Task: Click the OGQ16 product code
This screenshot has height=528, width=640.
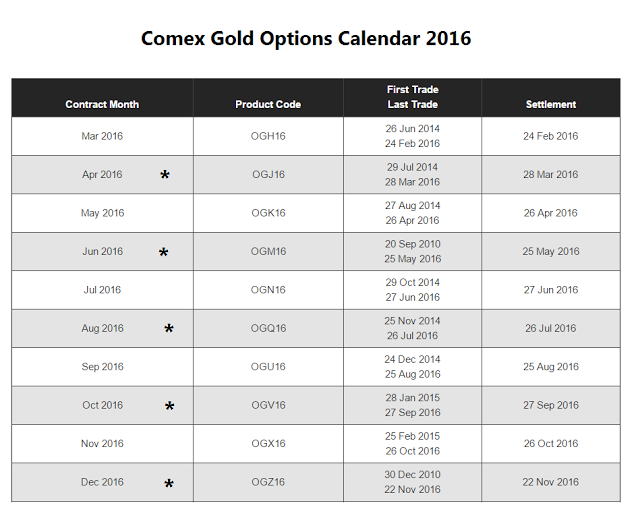Action: click(x=268, y=328)
